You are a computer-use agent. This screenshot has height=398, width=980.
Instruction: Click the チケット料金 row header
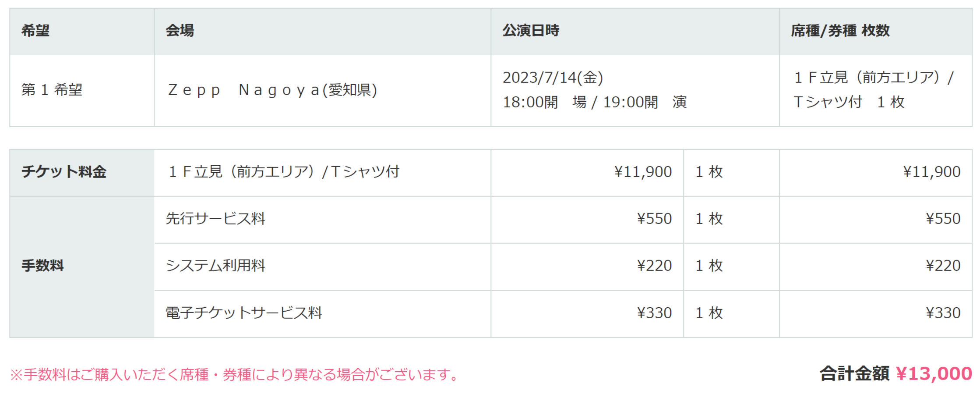(82, 173)
